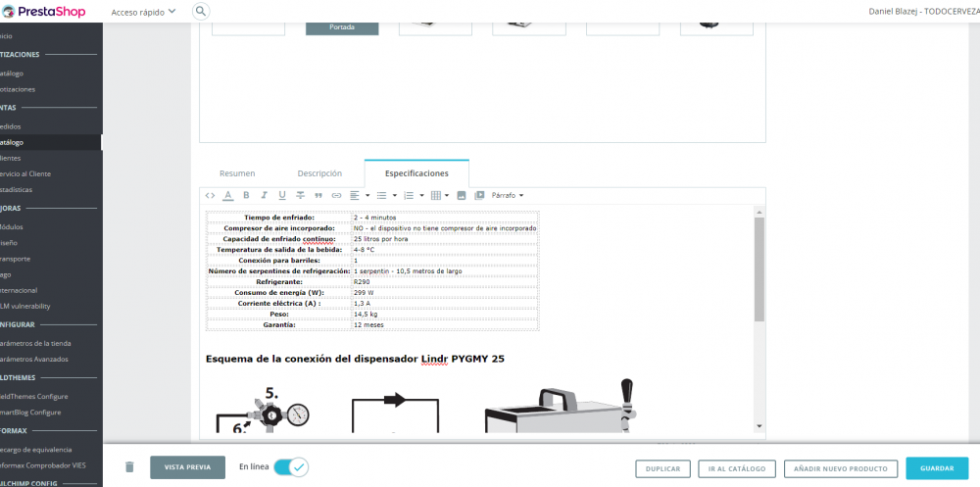Open Parámetros de la tienda

coord(35,343)
